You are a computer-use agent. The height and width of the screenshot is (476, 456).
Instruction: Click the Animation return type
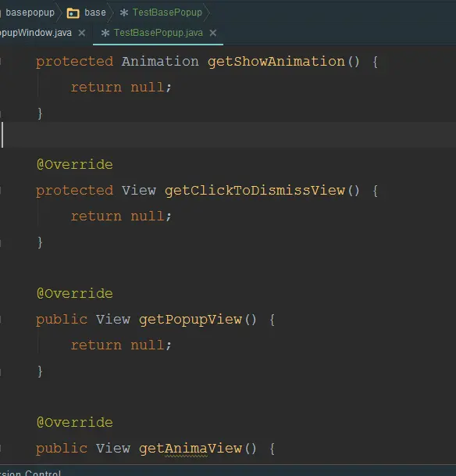coord(160,62)
